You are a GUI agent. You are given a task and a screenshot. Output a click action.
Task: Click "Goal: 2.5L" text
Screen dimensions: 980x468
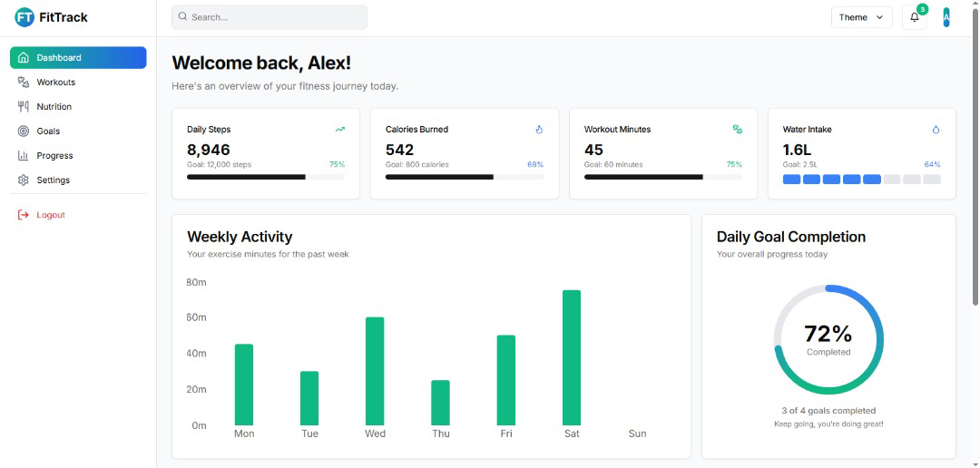tap(800, 164)
